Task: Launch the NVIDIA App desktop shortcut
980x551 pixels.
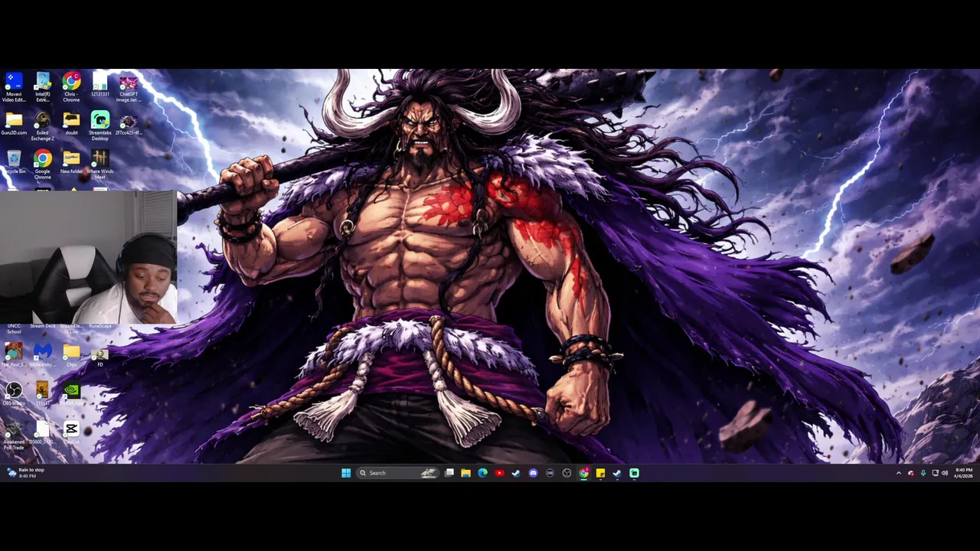Action: [71, 393]
